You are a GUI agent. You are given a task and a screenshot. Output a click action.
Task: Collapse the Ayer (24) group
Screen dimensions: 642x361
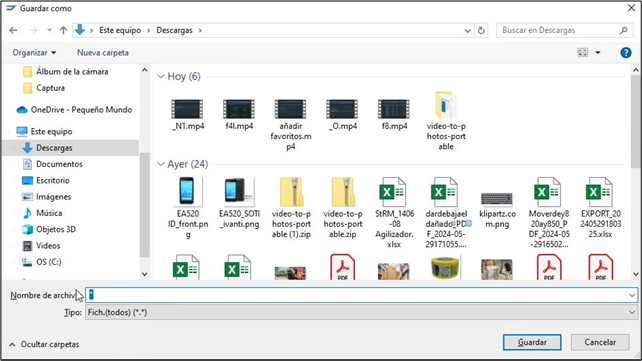click(160, 164)
